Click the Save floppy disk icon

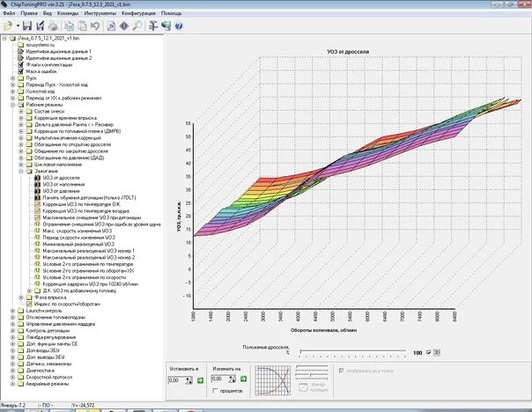coord(27,26)
